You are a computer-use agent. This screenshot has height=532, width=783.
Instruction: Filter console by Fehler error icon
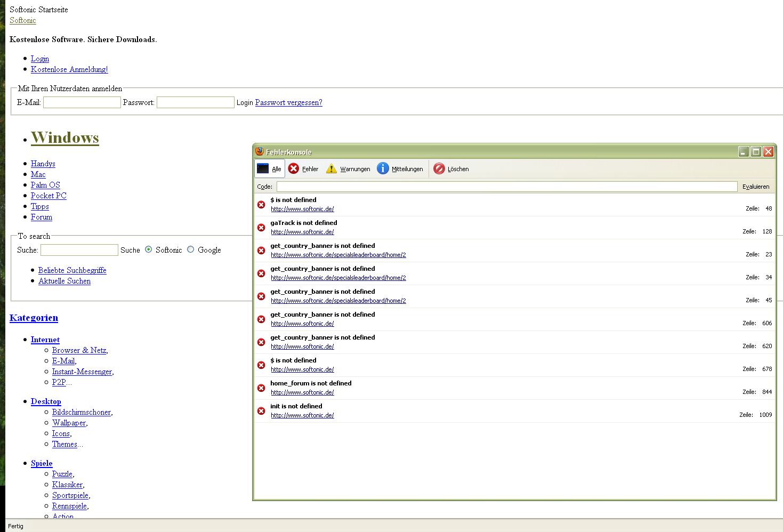(x=294, y=168)
